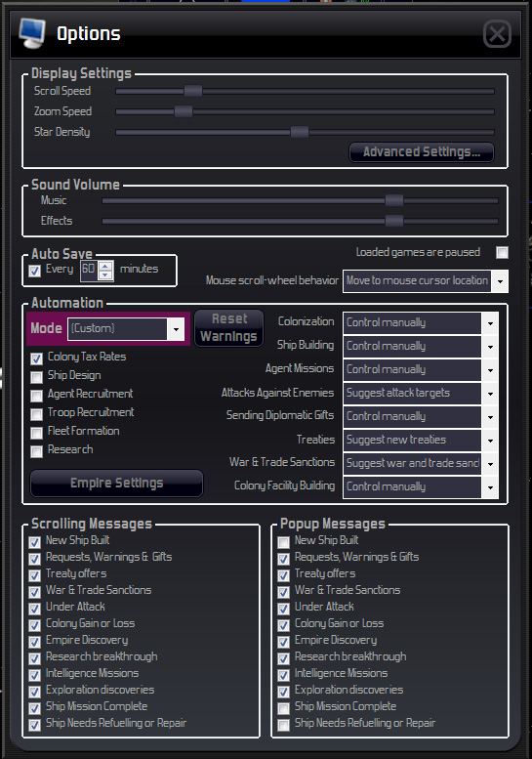Toggle Scrolling Messages Ship Mission Complete
The height and width of the screenshot is (759, 532).
pos(34,708)
